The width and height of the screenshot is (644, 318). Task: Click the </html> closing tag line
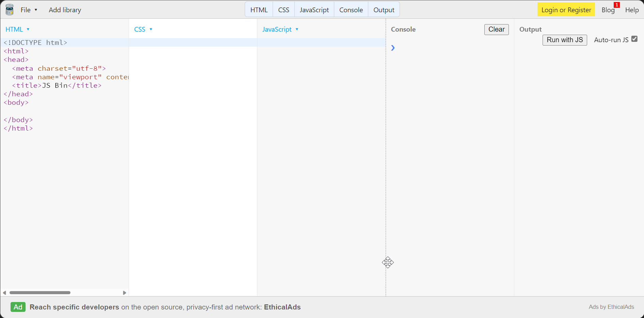(x=18, y=128)
